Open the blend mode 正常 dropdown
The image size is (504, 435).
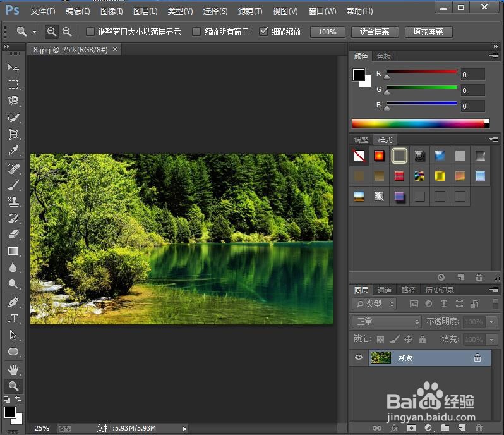pos(387,321)
